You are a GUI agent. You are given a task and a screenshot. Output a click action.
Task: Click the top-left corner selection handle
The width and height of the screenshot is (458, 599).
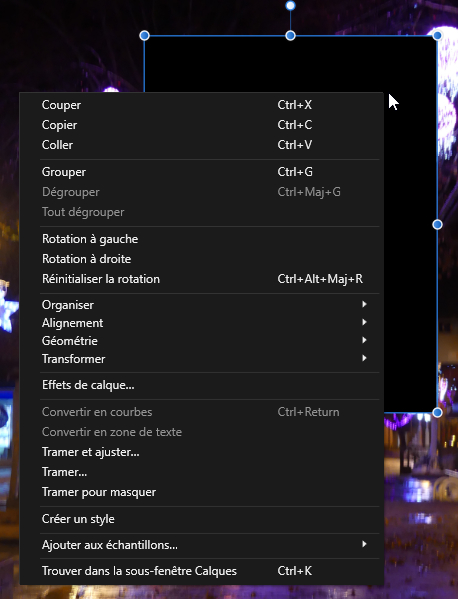point(144,36)
